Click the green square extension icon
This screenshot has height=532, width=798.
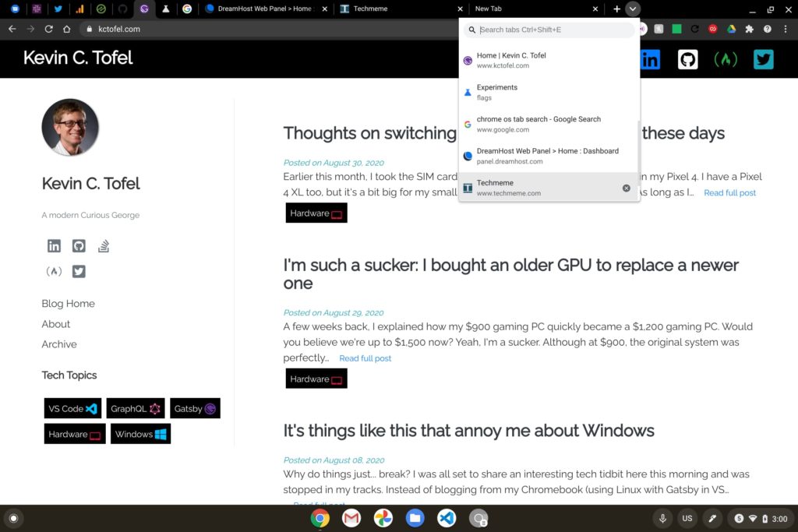(x=677, y=29)
